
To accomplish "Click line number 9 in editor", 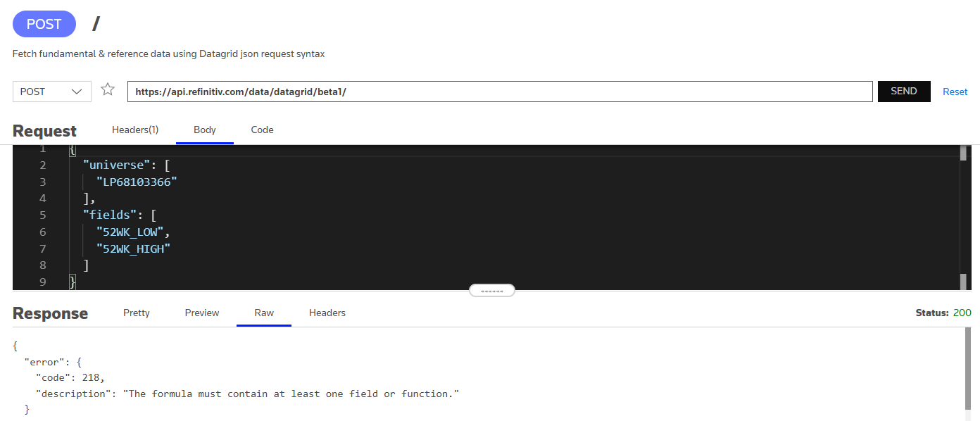I will point(43,282).
